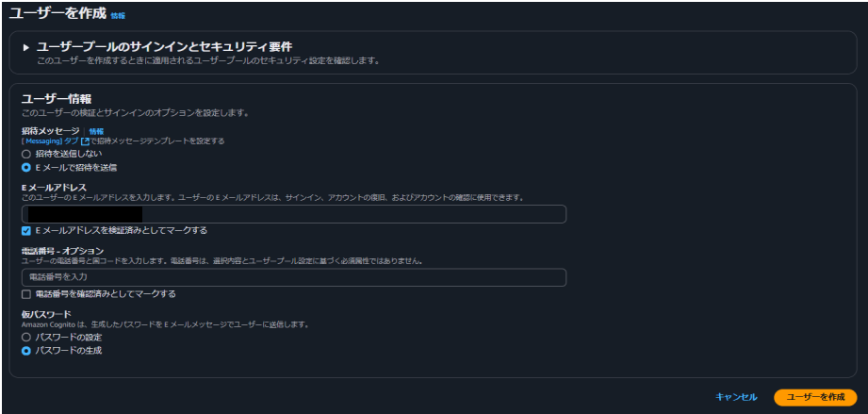Click the E メールアドレス field label

pos(54,188)
